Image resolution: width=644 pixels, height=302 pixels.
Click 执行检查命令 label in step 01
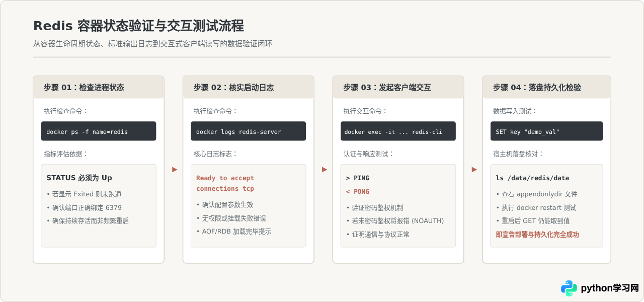pyautogui.click(x=66, y=111)
